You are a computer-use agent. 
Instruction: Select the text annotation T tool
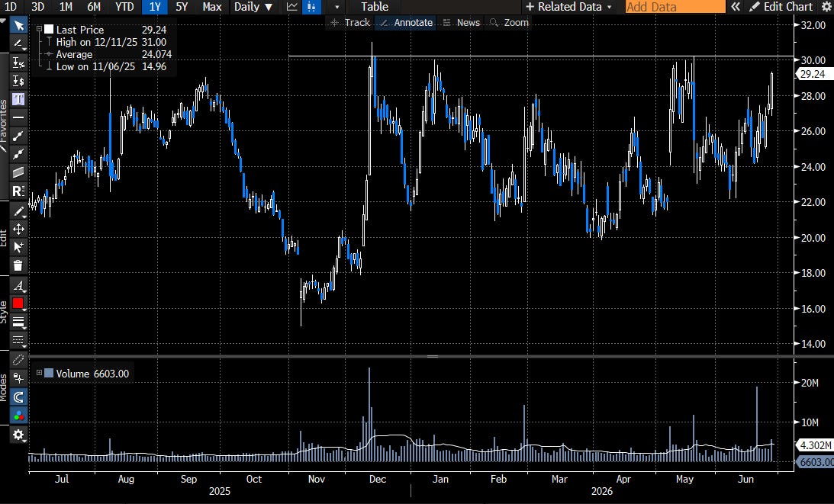point(18,99)
